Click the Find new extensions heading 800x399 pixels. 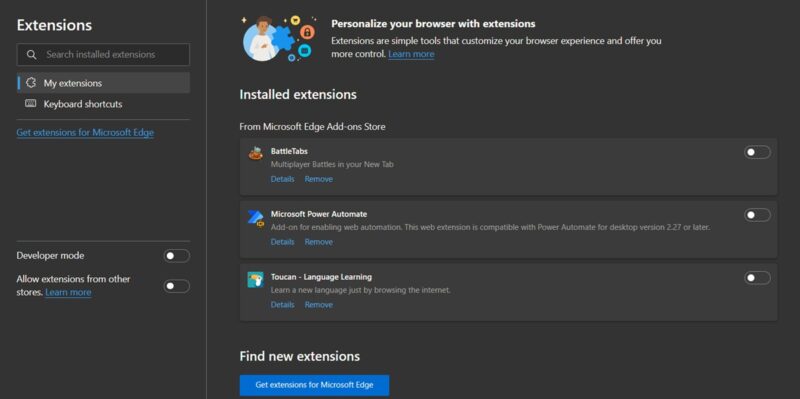(x=299, y=356)
